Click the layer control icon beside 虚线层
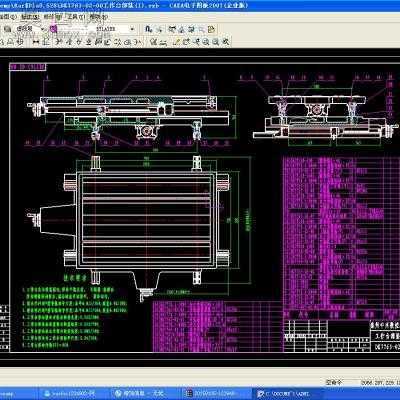This screenshot has height=400, width=400. click(7, 29)
